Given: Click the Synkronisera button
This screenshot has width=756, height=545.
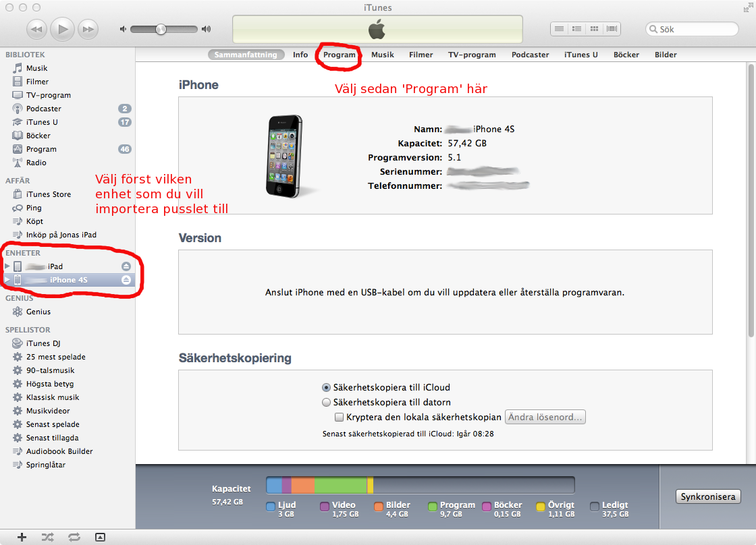Looking at the screenshot, I should (708, 497).
